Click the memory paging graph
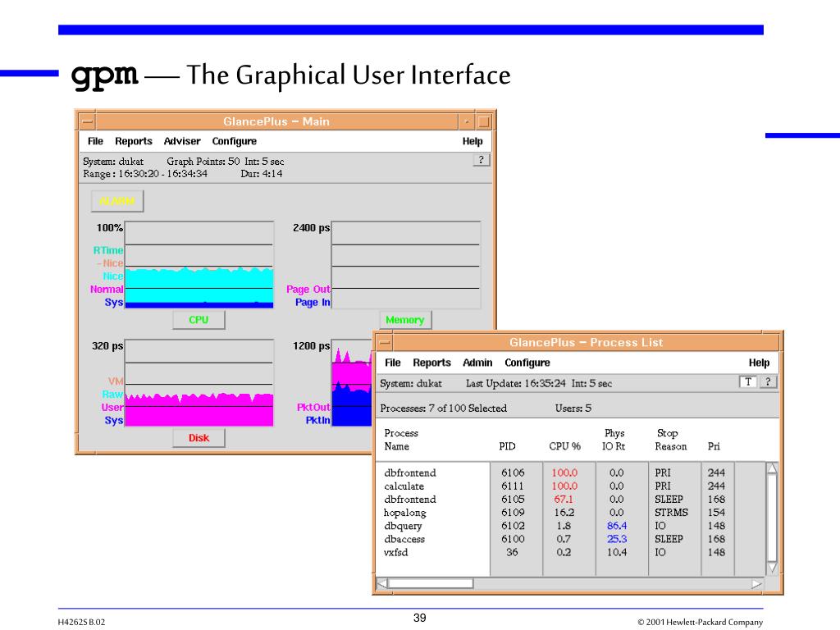This screenshot has height=630, width=840. click(x=405, y=265)
